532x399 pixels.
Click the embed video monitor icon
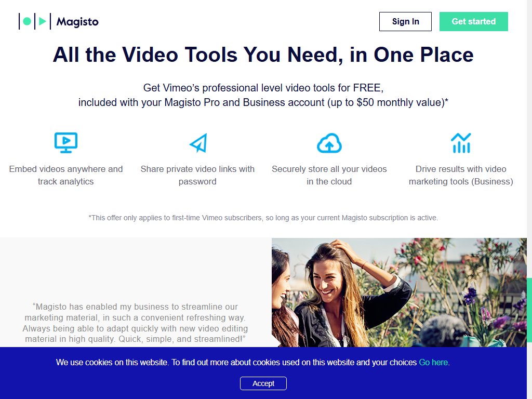point(66,143)
